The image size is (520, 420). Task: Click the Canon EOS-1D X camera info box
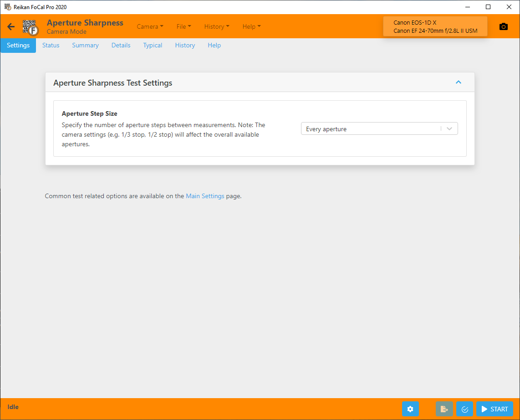click(x=435, y=27)
